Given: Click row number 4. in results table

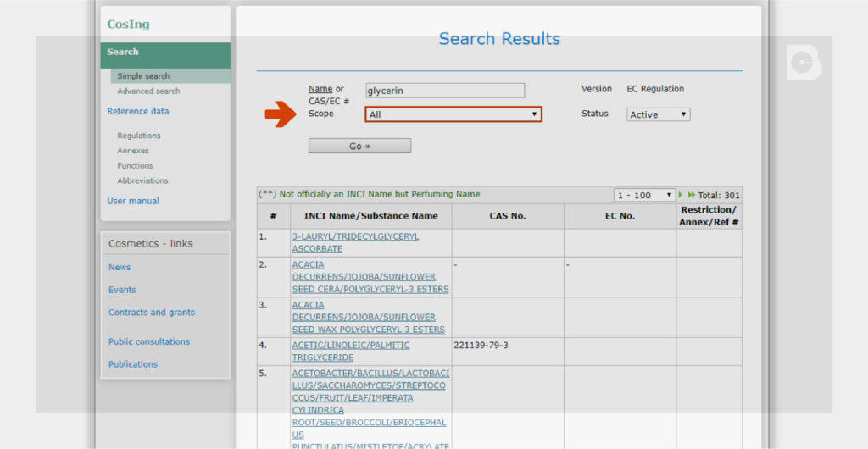Looking at the screenshot, I should click(x=263, y=345).
